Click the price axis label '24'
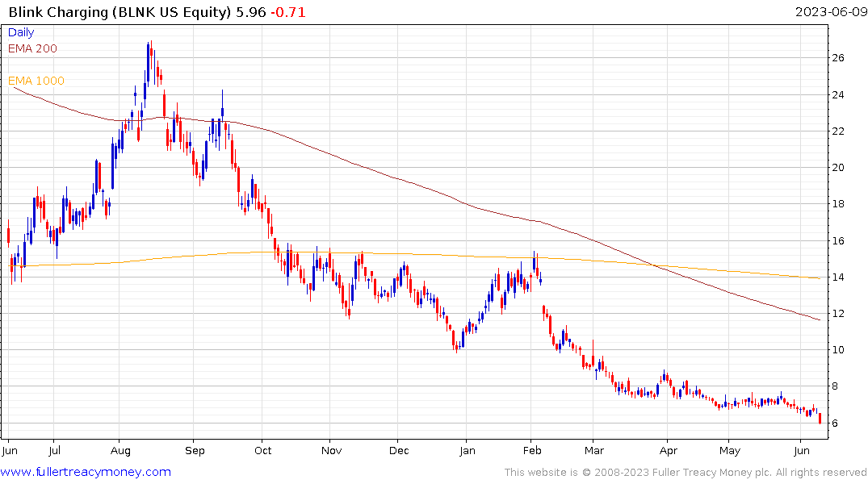Screen dimensions: 868x484 (838, 95)
